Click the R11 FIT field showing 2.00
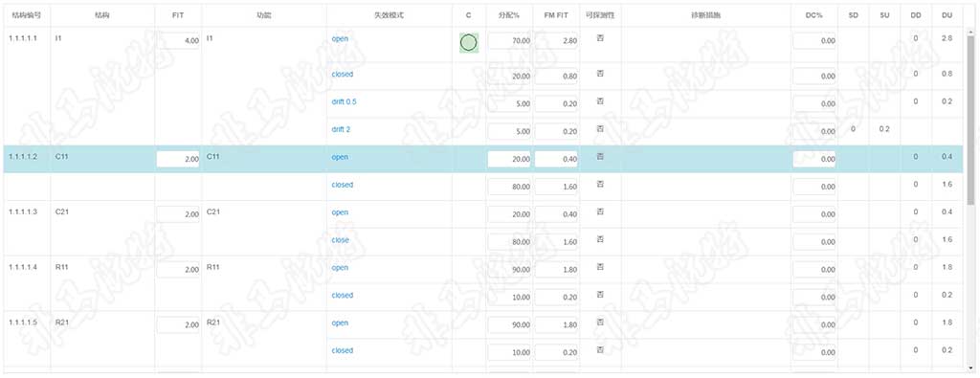 178,269
